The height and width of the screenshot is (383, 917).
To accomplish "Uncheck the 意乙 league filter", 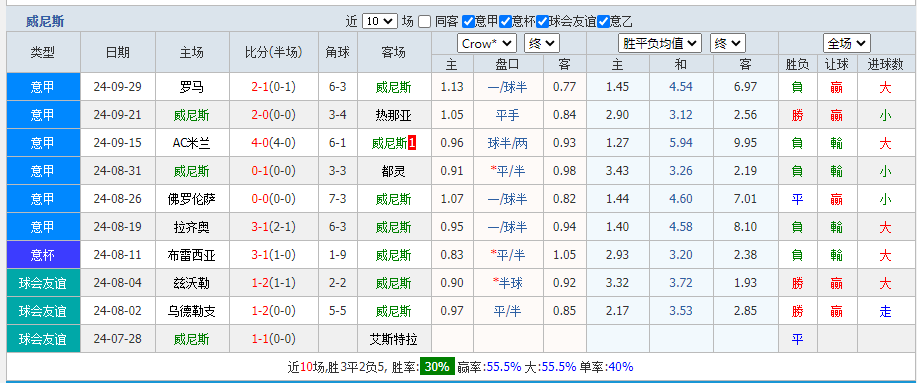I will pos(603,22).
